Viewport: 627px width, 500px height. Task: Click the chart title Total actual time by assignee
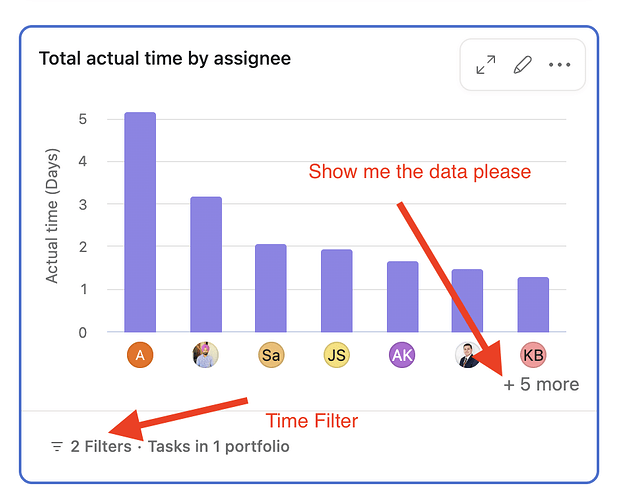coord(165,59)
